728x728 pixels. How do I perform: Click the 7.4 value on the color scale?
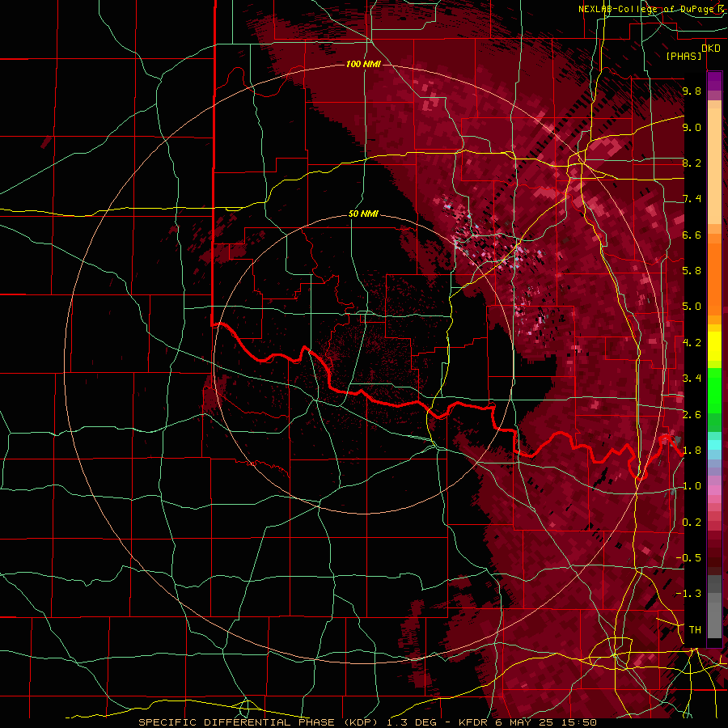[x=692, y=199]
